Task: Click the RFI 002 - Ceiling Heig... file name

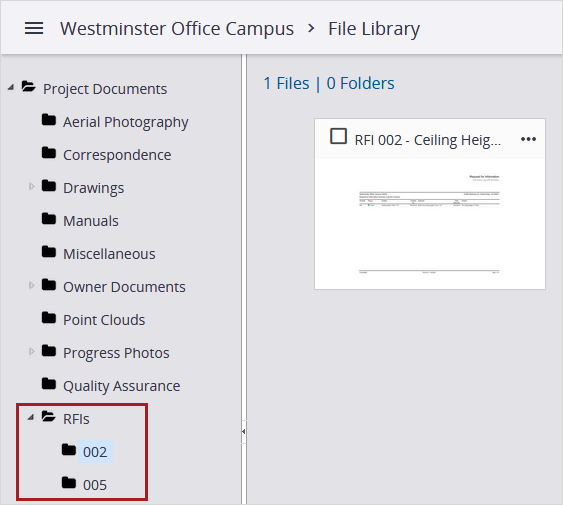Action: pos(428,140)
